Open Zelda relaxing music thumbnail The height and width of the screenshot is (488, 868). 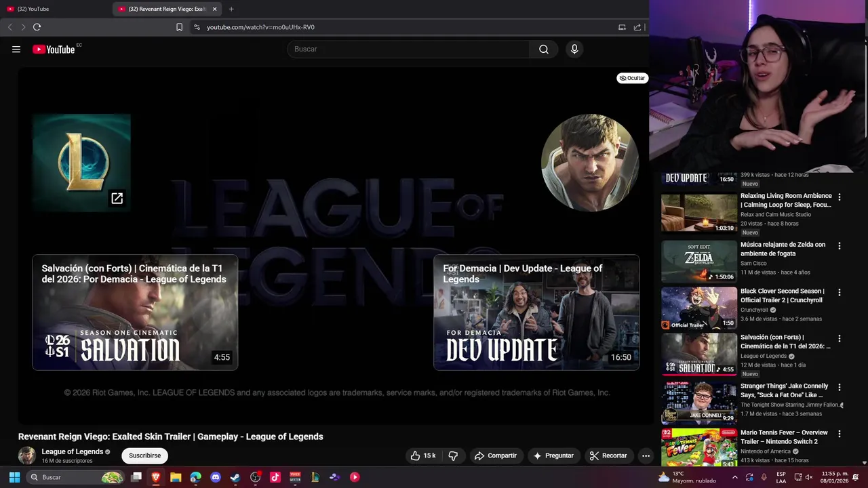pyautogui.click(x=699, y=262)
